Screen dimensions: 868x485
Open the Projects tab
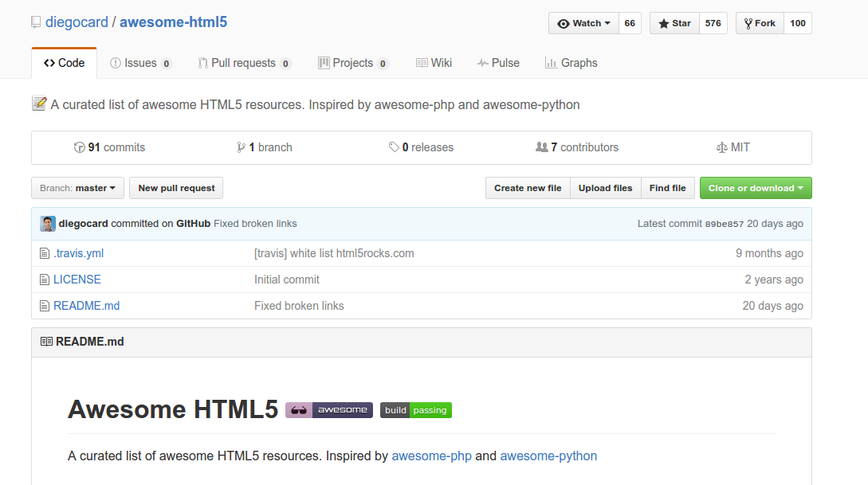coord(353,63)
